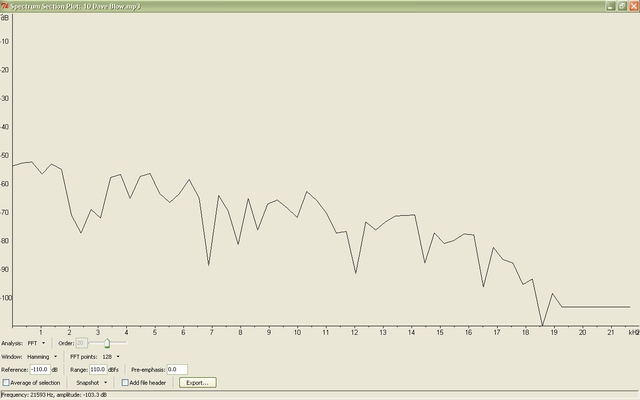
Task: Click the Order value field
Action: [82, 343]
